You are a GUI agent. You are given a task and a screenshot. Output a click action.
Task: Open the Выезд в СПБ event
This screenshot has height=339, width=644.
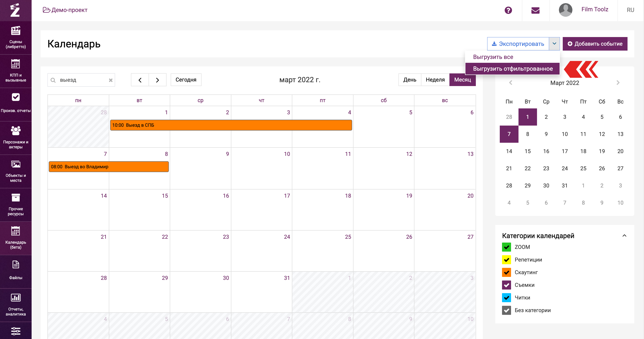pos(231,125)
